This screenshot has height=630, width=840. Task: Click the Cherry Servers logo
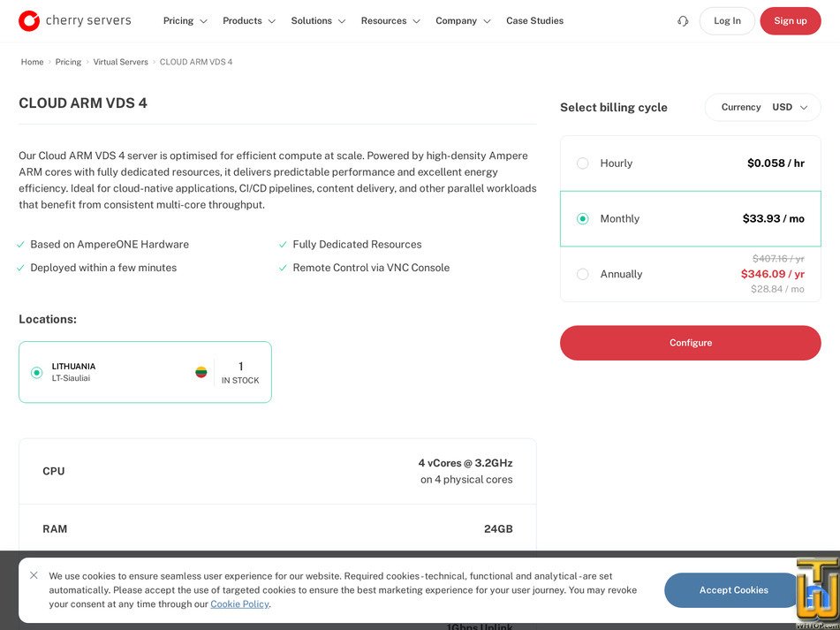pyautogui.click(x=74, y=21)
